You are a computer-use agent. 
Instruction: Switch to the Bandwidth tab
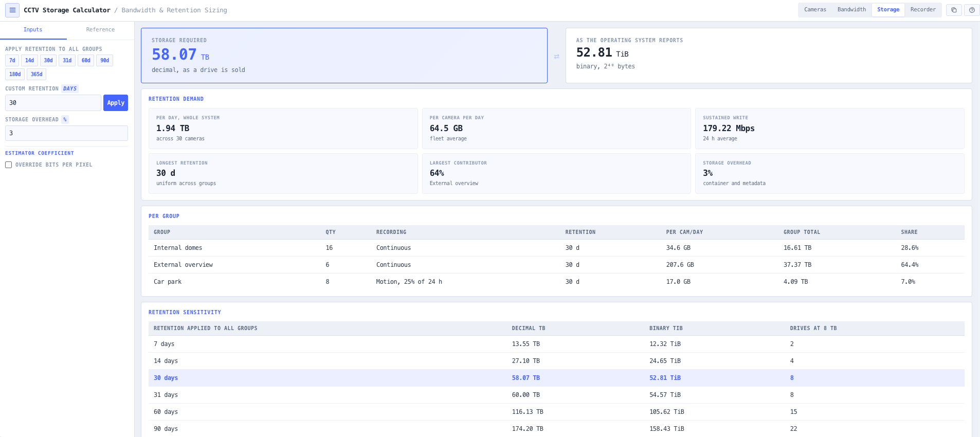[x=851, y=10]
